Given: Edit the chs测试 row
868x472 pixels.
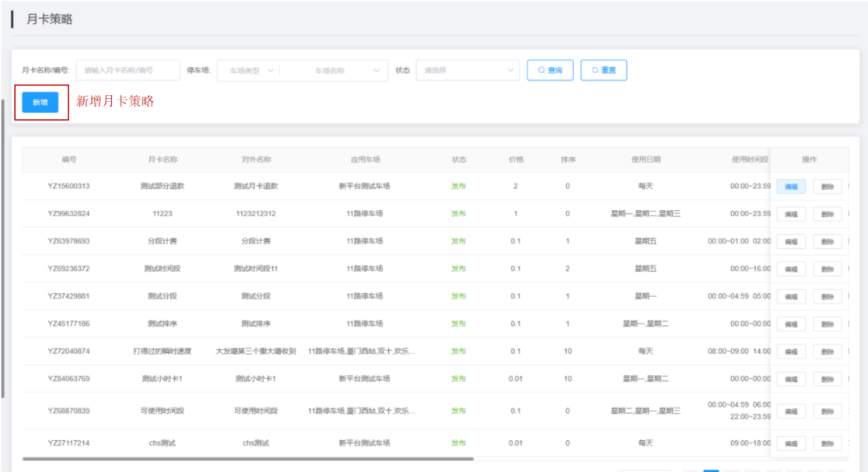Looking at the screenshot, I should pyautogui.click(x=791, y=443).
